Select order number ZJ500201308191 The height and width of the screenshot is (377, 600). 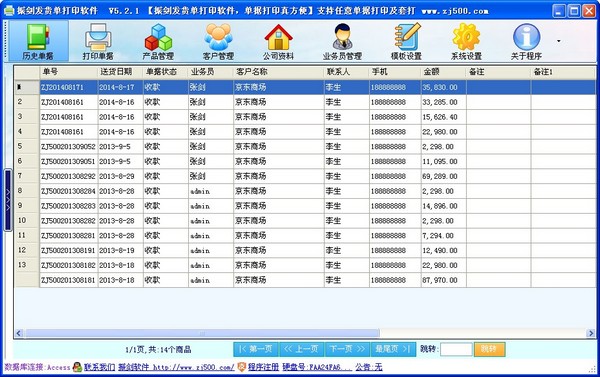69,250
